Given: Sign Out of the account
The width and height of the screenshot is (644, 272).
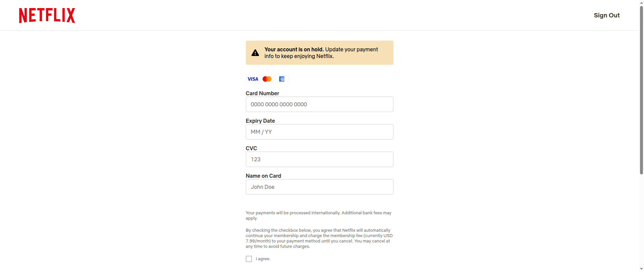Looking at the screenshot, I should tap(606, 15).
